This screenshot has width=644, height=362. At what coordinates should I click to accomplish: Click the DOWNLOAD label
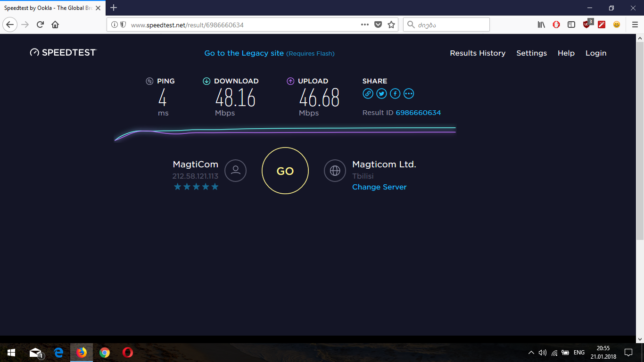tap(236, 81)
